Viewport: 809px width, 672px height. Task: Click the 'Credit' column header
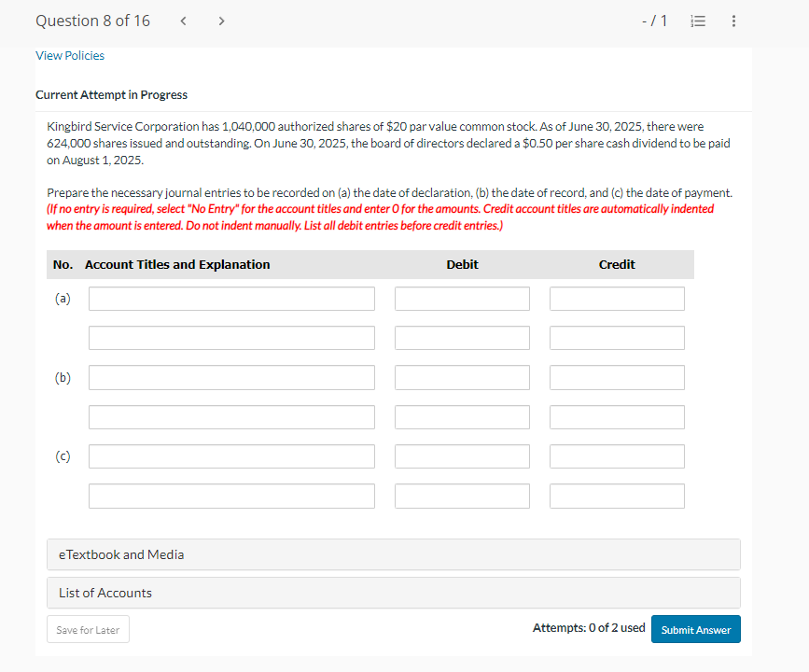[617, 265]
